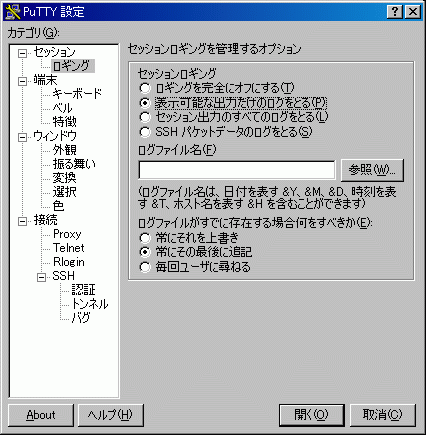426x435 pixels.
Task: Click the 開く(O) button
Action: click(311, 415)
